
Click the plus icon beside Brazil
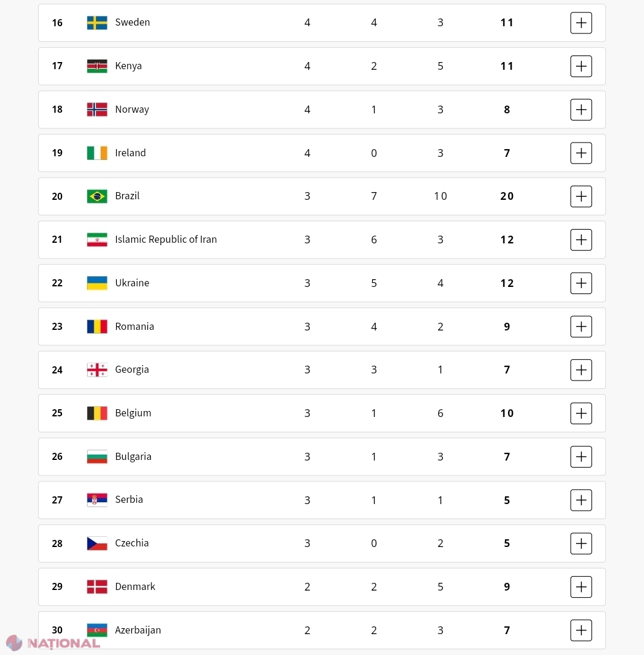click(x=581, y=196)
